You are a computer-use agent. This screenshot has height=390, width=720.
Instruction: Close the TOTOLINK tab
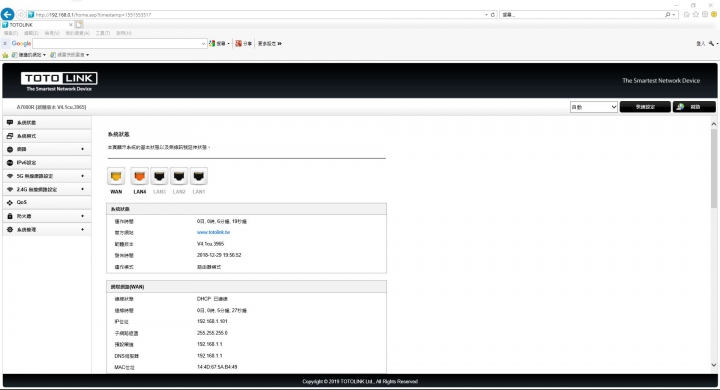[70, 25]
